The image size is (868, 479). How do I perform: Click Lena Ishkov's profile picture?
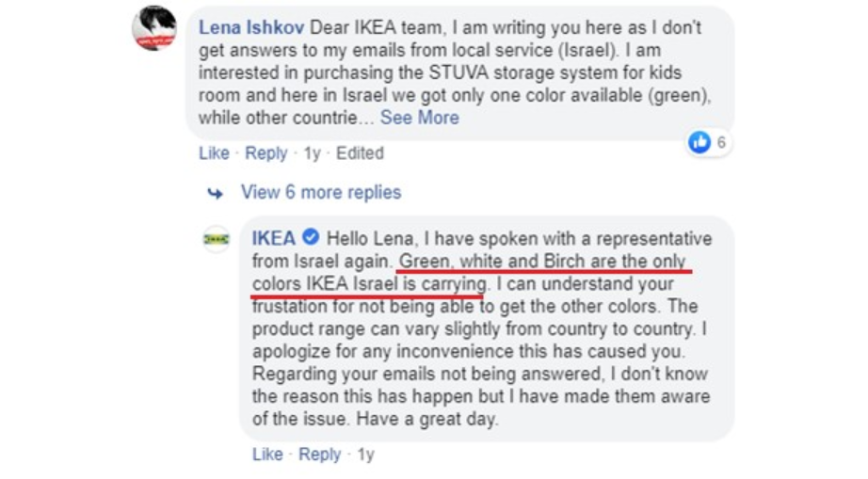154,29
